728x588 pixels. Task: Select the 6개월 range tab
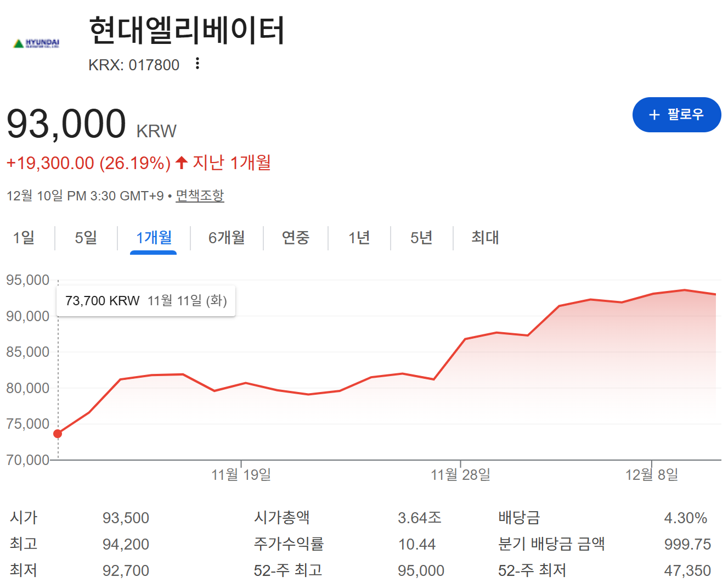click(227, 238)
